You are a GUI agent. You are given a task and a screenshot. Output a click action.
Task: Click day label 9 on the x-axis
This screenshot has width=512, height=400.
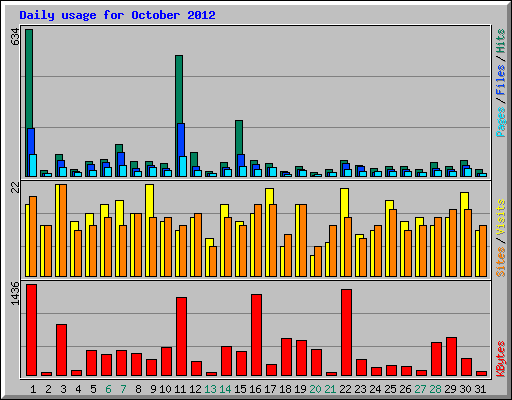click(153, 389)
